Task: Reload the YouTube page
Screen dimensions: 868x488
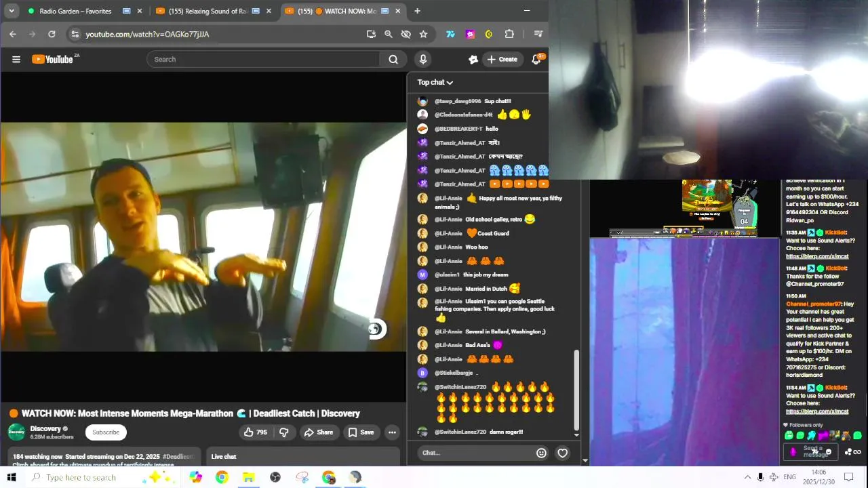Action: [52, 34]
